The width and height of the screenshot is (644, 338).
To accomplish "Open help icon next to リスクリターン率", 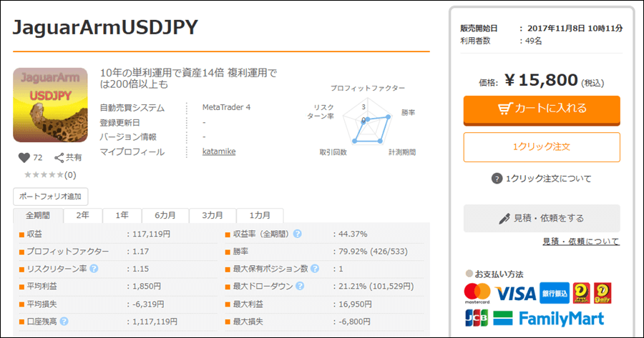I will coord(94,269).
